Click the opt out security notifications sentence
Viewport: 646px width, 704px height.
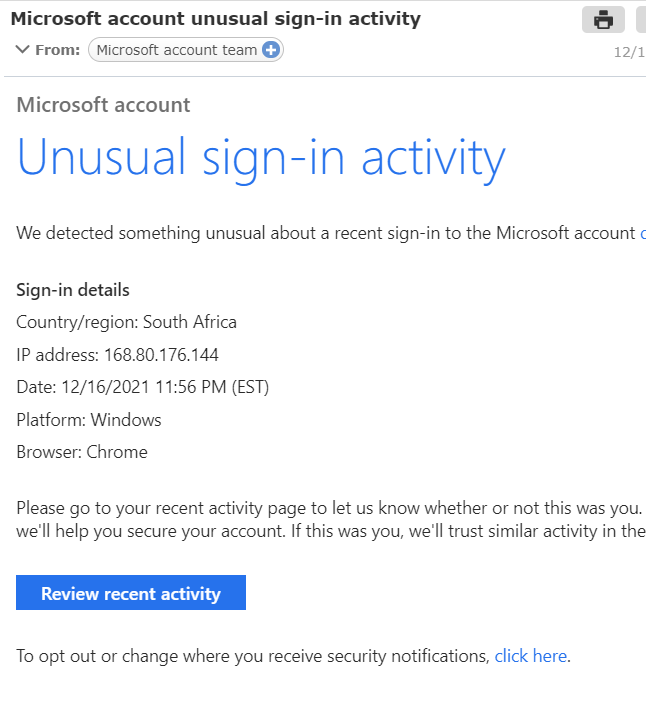coord(253,656)
